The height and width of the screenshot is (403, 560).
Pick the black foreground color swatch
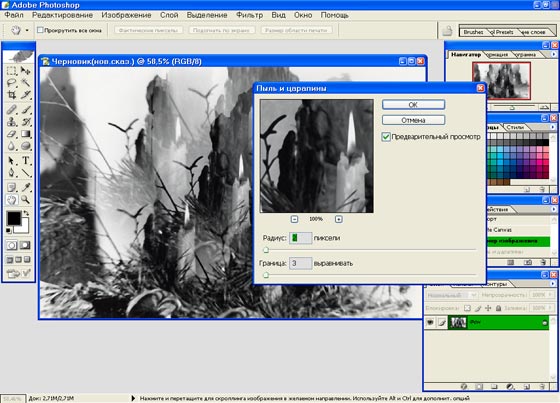(x=14, y=218)
